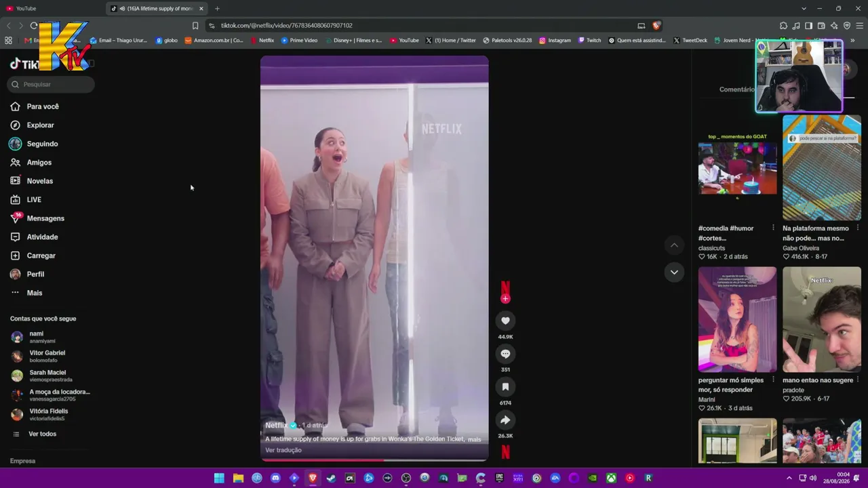Click the Pesquisar search field

(x=51, y=84)
